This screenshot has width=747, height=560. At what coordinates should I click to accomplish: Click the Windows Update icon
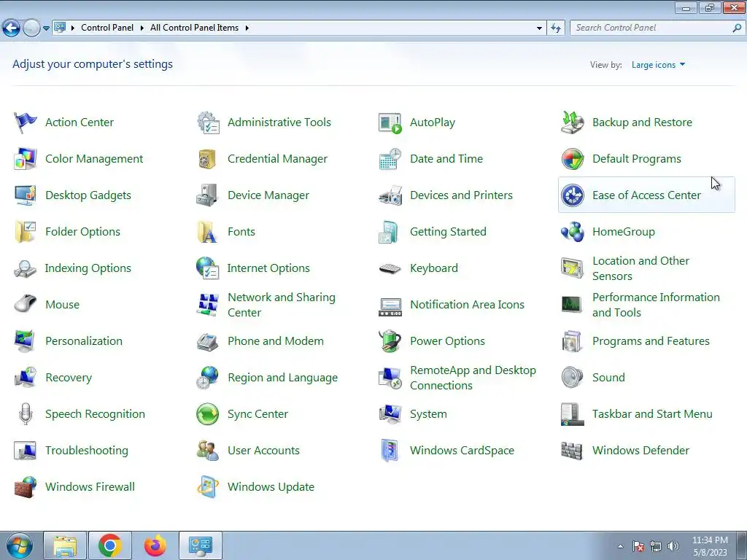(x=208, y=486)
